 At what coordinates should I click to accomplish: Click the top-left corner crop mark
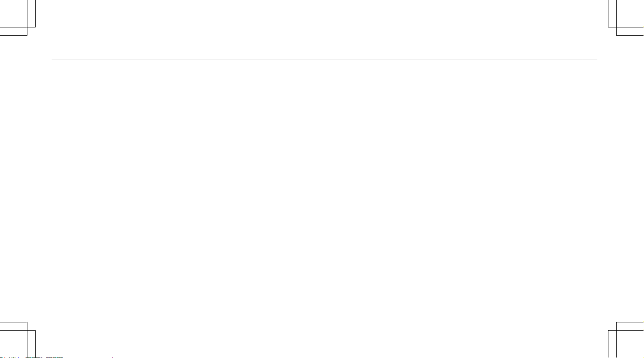coord(18,18)
